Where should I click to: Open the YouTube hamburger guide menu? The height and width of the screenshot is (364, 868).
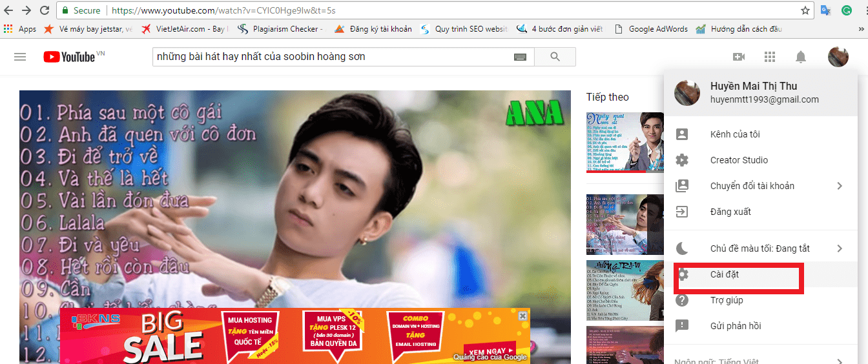(20, 57)
